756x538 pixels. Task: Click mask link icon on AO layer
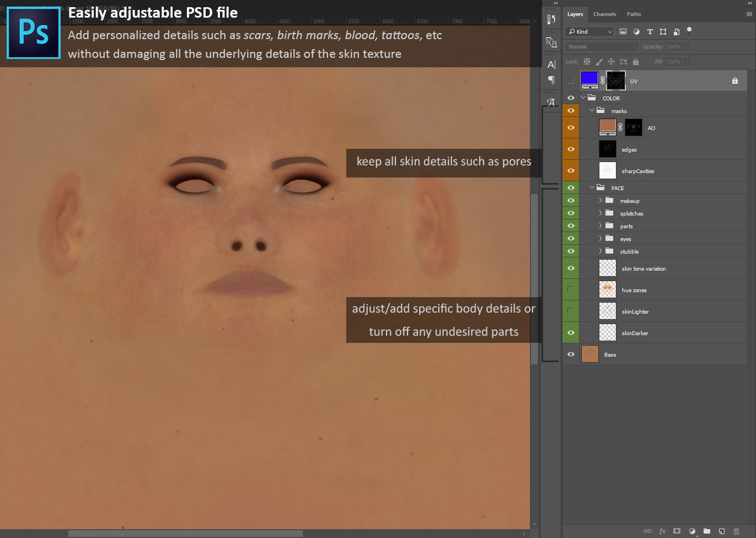pos(620,127)
